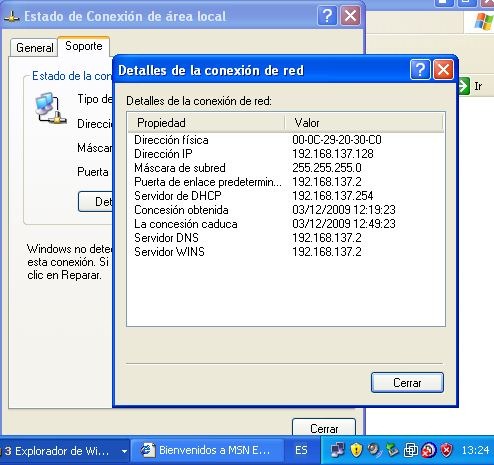Viewport: 494px width, 465px height.
Task: Click the network icon in Estado window title bar
Action: (x=12, y=16)
